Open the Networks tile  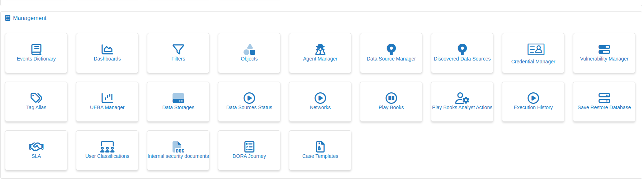tap(320, 102)
